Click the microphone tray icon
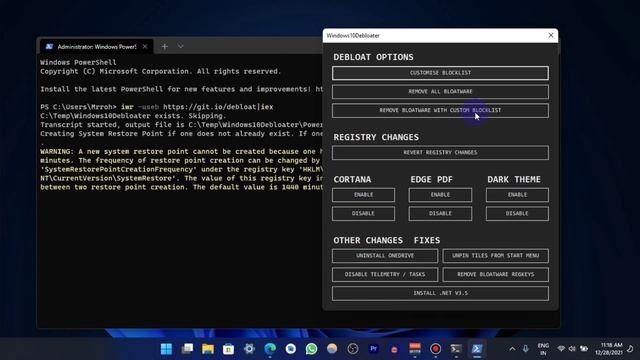640x360 pixels. (x=525, y=349)
